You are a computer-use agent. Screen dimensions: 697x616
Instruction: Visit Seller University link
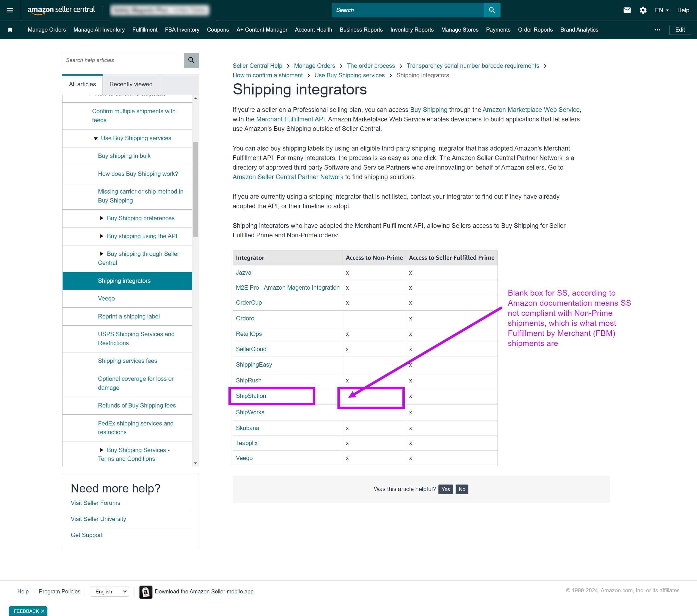pos(98,519)
